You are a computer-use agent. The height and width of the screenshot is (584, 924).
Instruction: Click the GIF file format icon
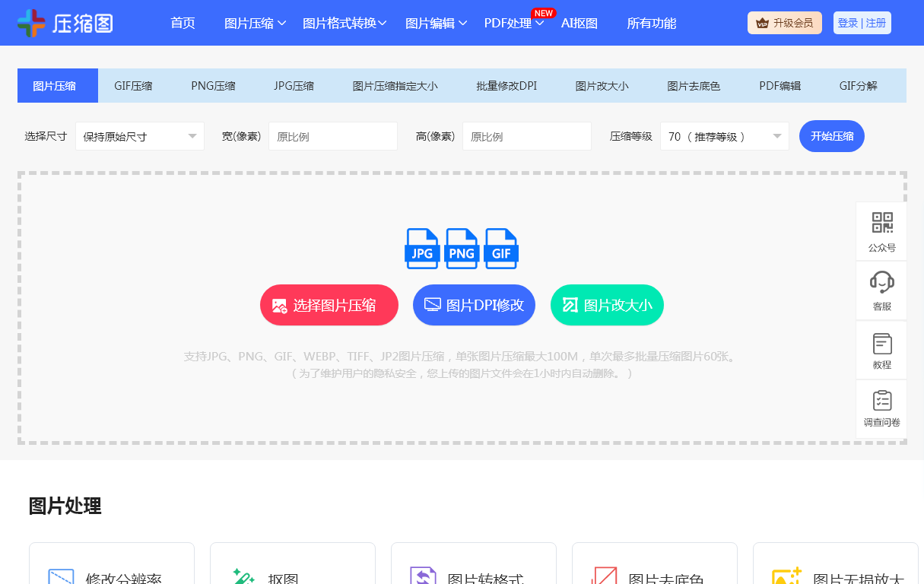tap(501, 249)
